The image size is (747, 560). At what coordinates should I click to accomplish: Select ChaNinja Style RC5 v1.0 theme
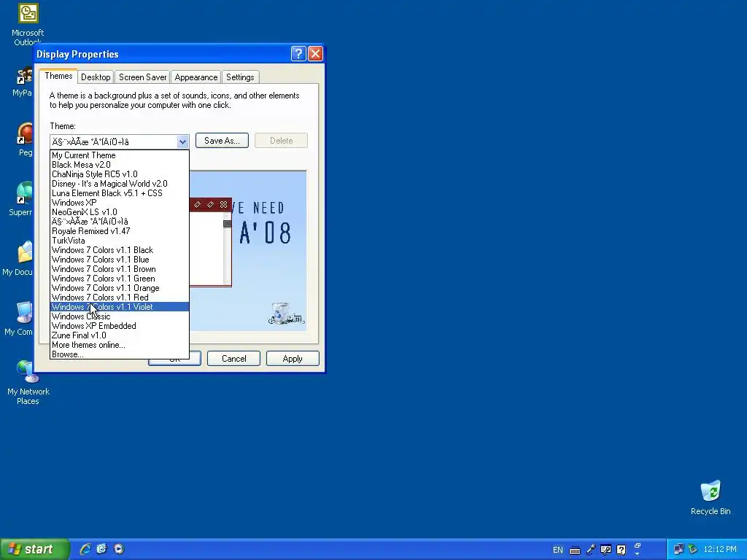click(x=120, y=174)
